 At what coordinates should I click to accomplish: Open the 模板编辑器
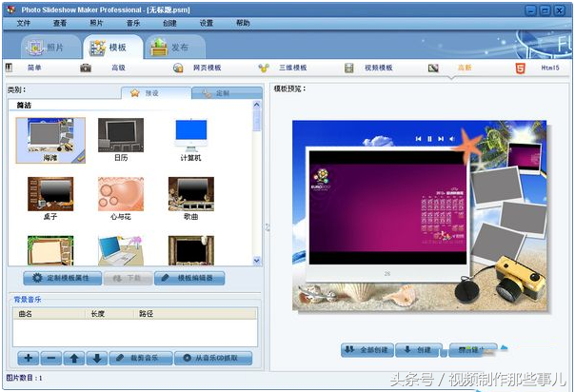coord(189,278)
